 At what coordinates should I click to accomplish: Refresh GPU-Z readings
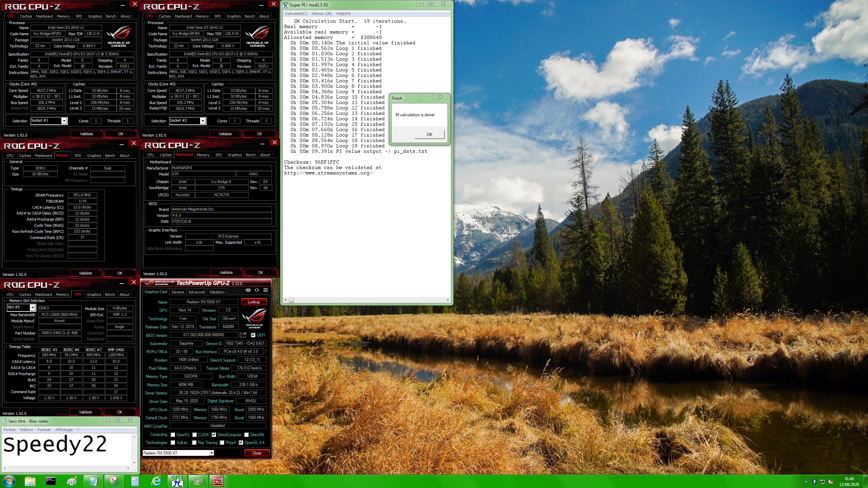pyautogui.click(x=257, y=290)
